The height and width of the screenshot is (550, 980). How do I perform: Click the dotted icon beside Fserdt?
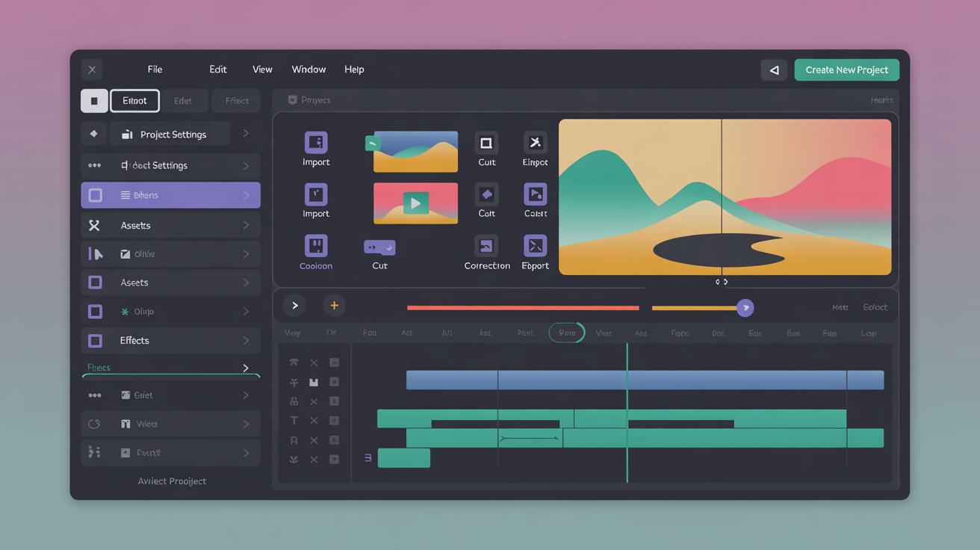[94, 452]
